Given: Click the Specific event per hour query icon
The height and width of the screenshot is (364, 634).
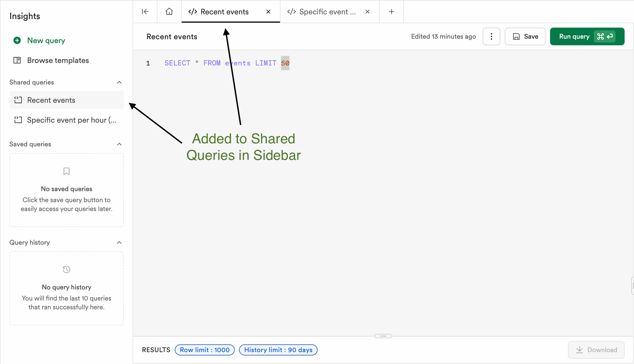Looking at the screenshot, I should pos(18,120).
